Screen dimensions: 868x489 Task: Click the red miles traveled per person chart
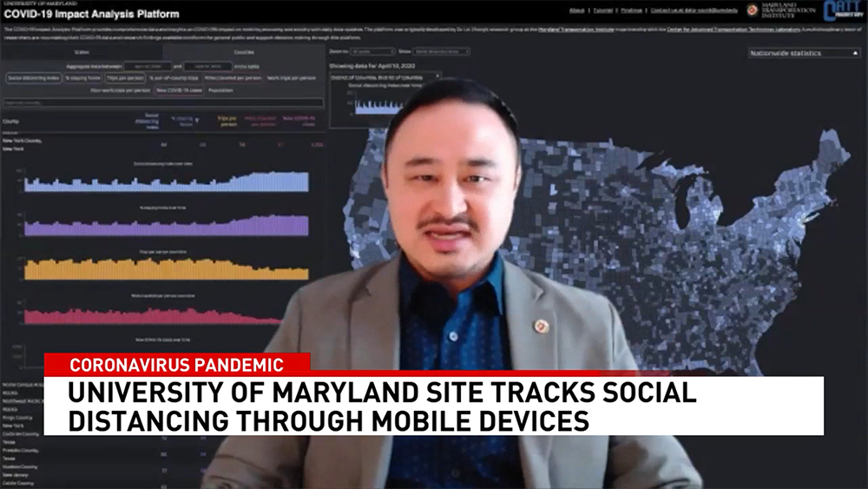[152, 315]
